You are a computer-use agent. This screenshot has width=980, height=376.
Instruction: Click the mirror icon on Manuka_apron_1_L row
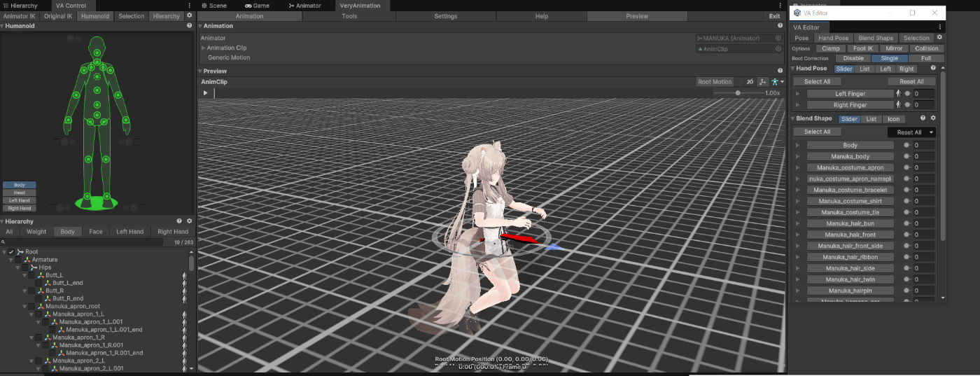[185, 314]
